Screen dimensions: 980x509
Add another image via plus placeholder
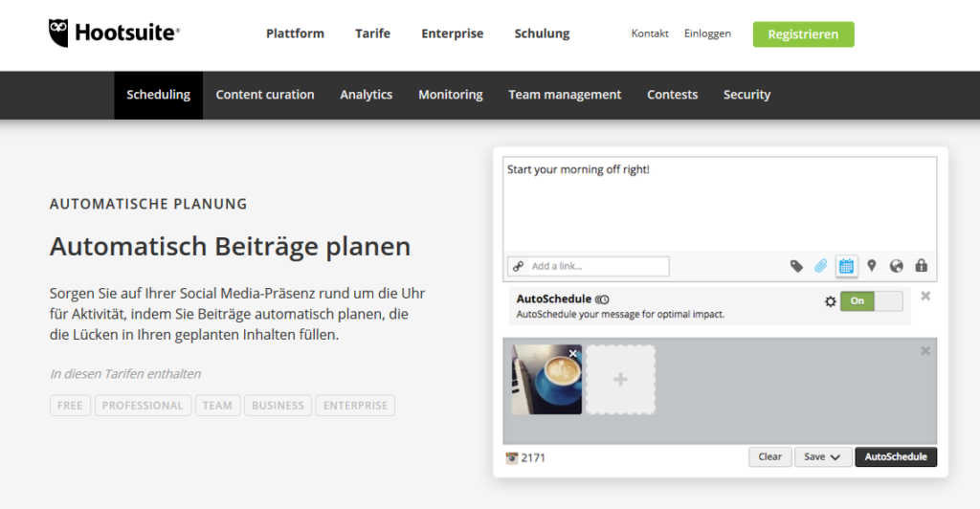point(620,380)
